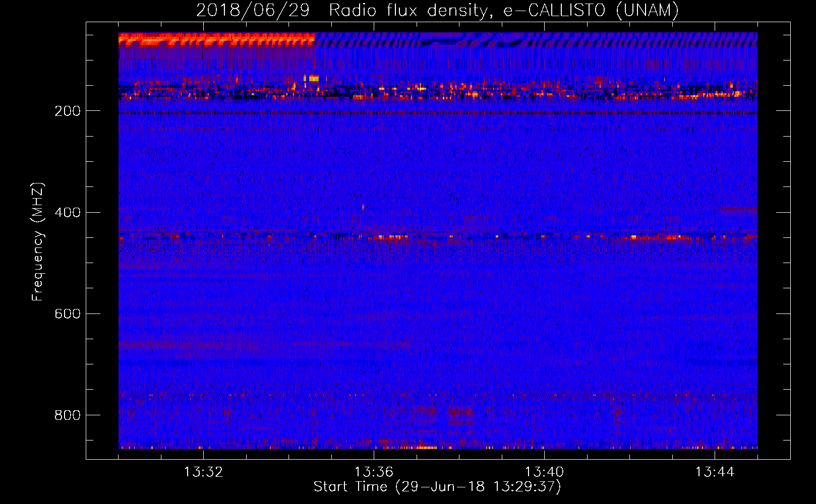Click the "Start Time (29-Jun-18 13:29:37)" axis label
The width and height of the screenshot is (816, 504).
[x=437, y=487]
